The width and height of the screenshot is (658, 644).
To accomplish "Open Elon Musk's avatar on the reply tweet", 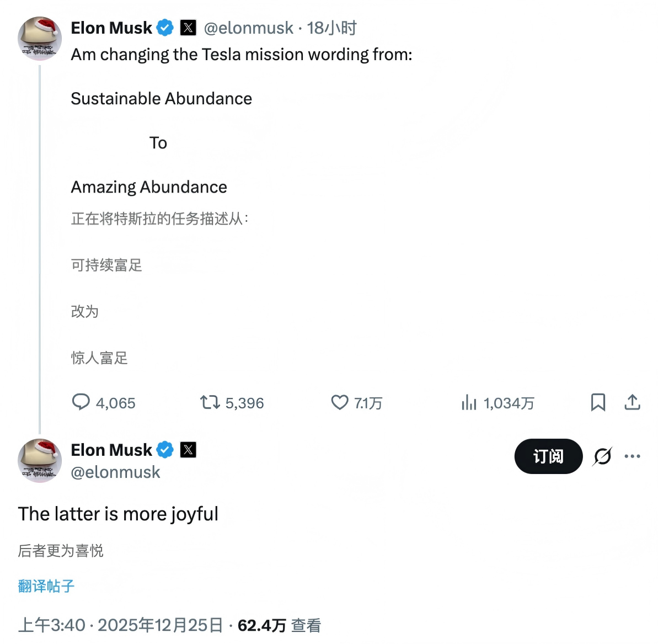I will click(39, 460).
